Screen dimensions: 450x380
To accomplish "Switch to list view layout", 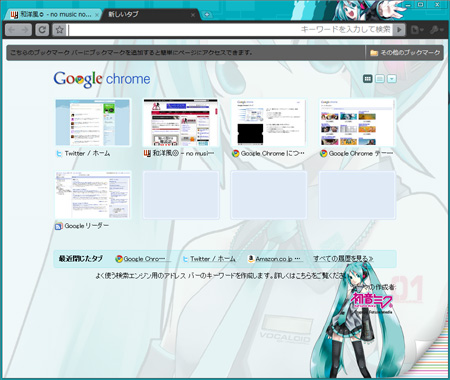I will click(379, 79).
